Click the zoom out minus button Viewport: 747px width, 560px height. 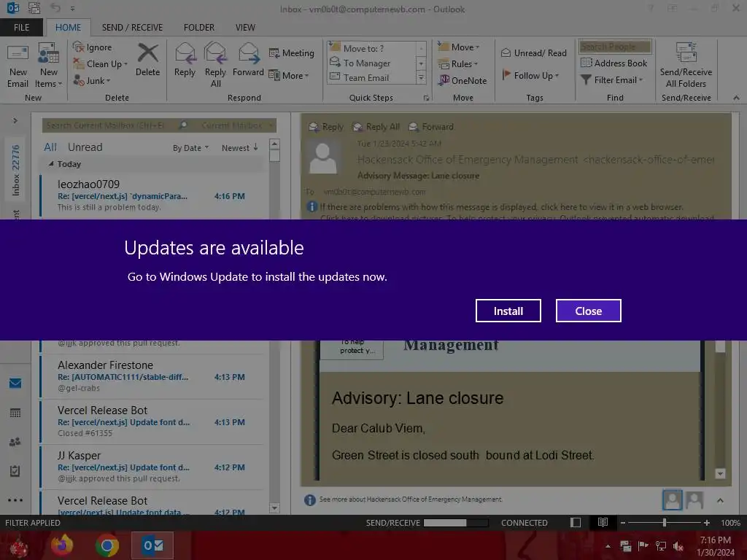point(623,522)
